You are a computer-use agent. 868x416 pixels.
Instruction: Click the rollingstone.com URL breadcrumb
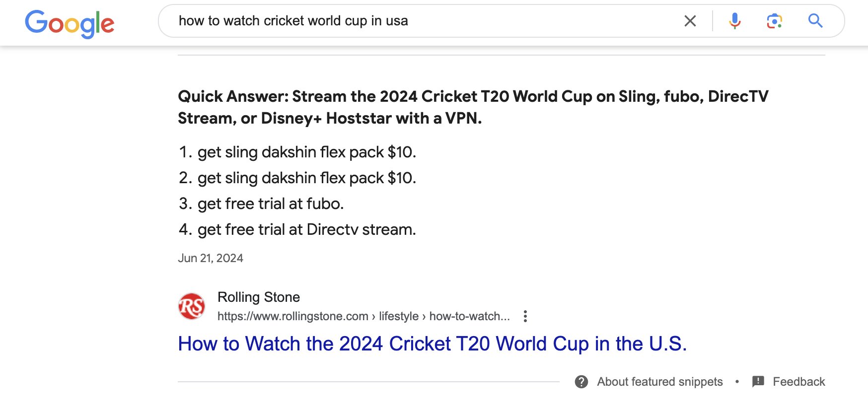363,316
